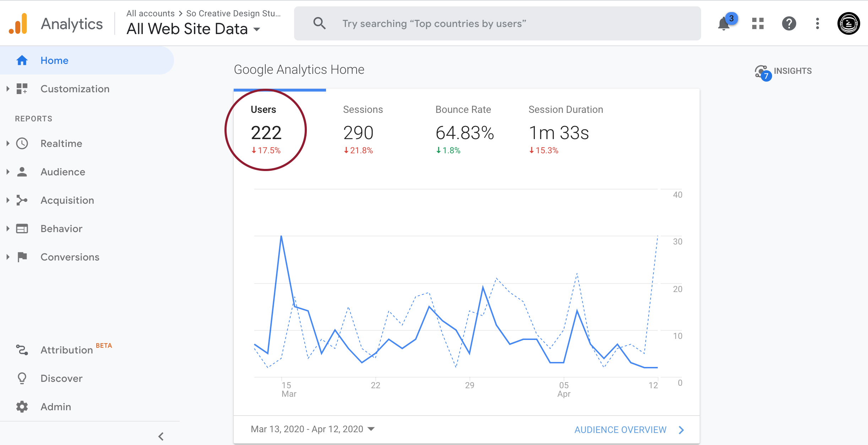
Task: Expand the Acquisition reports arrow
Action: click(8, 200)
